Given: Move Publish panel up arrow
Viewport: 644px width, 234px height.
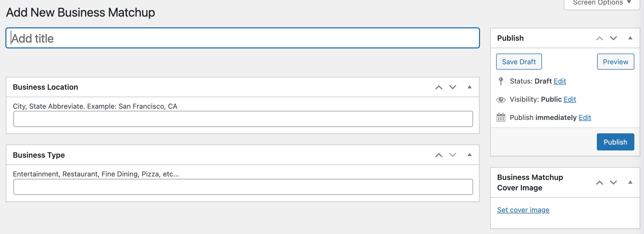Looking at the screenshot, I should 599,38.
